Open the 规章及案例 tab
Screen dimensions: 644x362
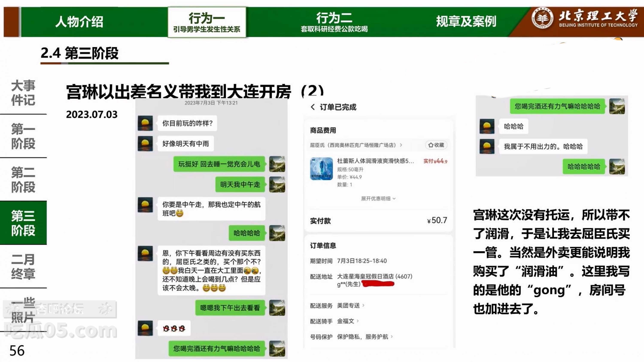pos(466,22)
